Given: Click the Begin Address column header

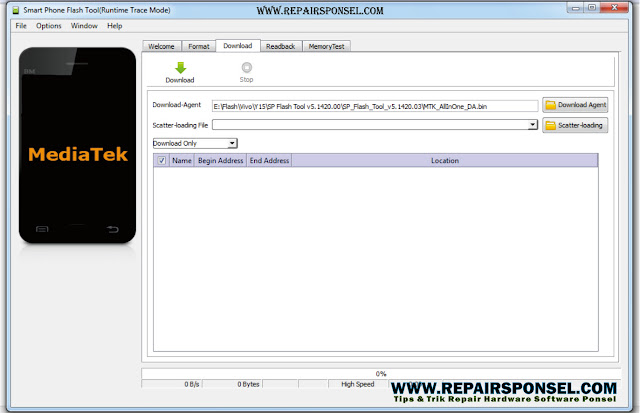Looking at the screenshot, I should pyautogui.click(x=220, y=160).
